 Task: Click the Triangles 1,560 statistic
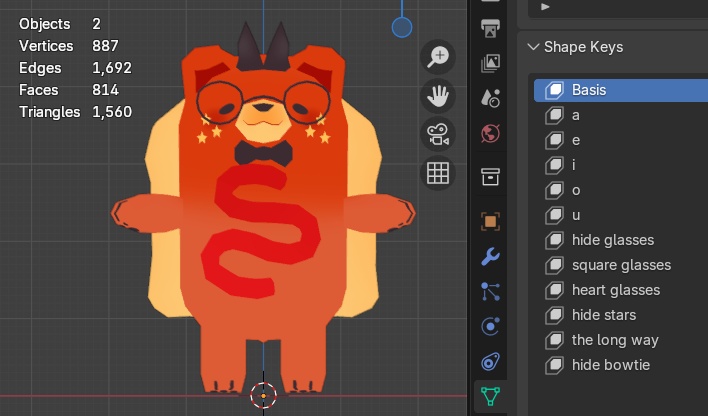(x=75, y=112)
